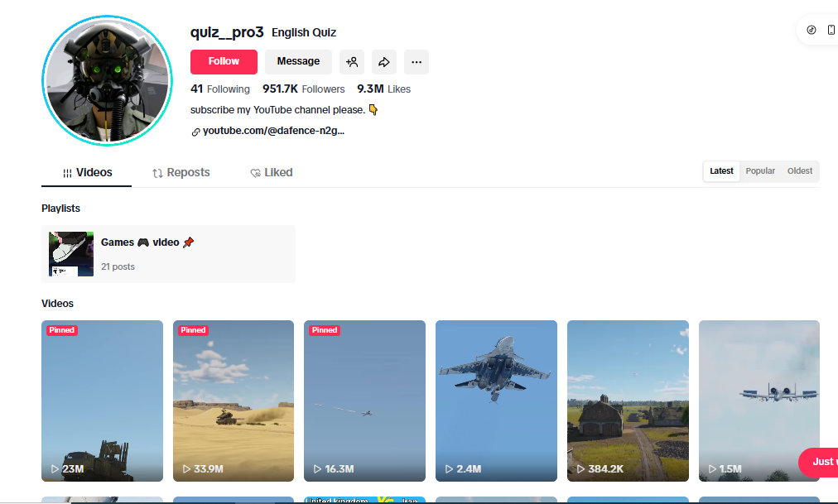The width and height of the screenshot is (838, 504).
Task: Click the coin icon at top right
Action: coord(811,30)
